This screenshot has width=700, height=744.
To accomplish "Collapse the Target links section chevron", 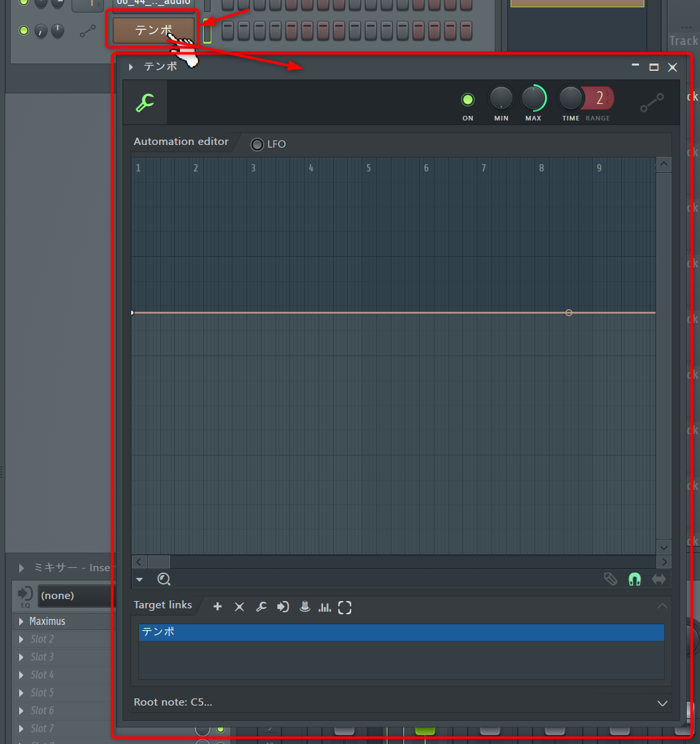I will pyautogui.click(x=662, y=606).
